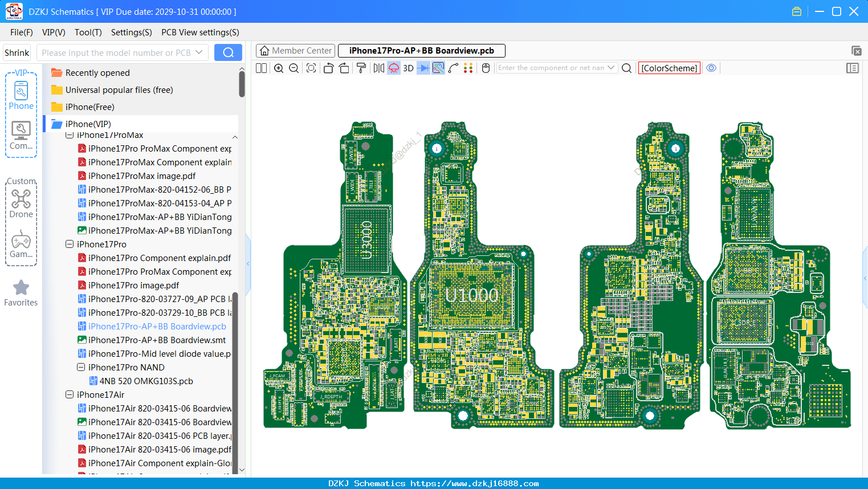The width and height of the screenshot is (868, 489).
Task: Collapse the iPhone17Pro NAND node
Action: point(81,367)
